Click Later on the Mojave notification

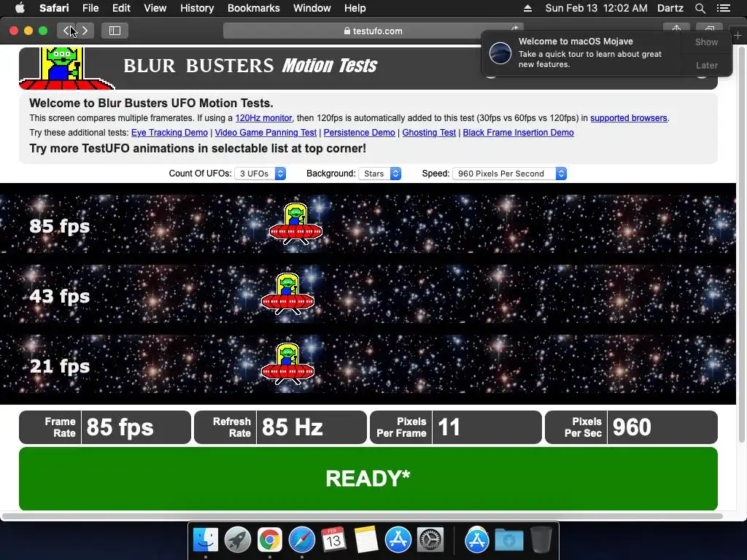tap(706, 65)
